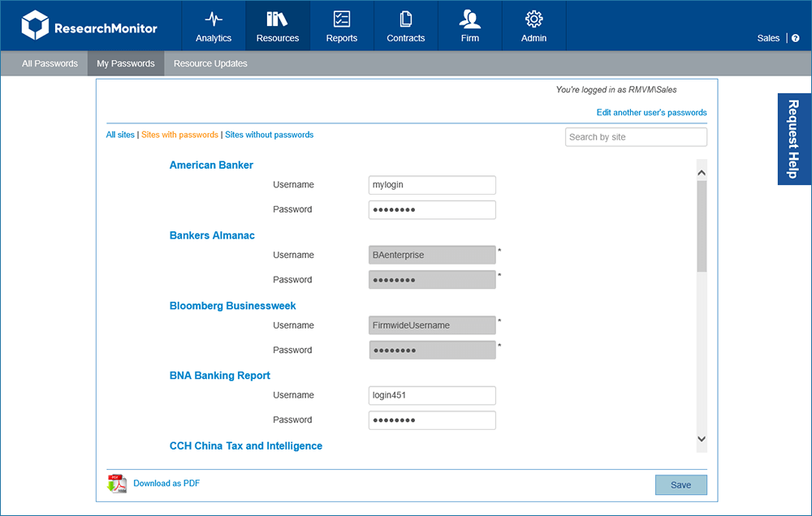Click Download as PDF link
The image size is (812, 516).
[x=166, y=483]
